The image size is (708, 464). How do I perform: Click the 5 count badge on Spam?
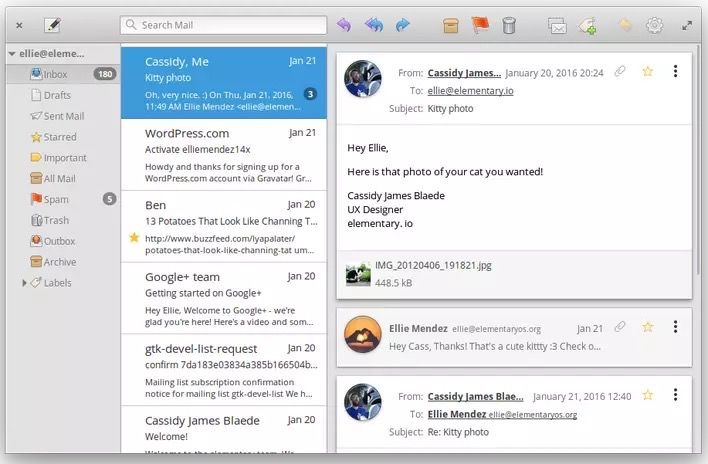tap(109, 199)
